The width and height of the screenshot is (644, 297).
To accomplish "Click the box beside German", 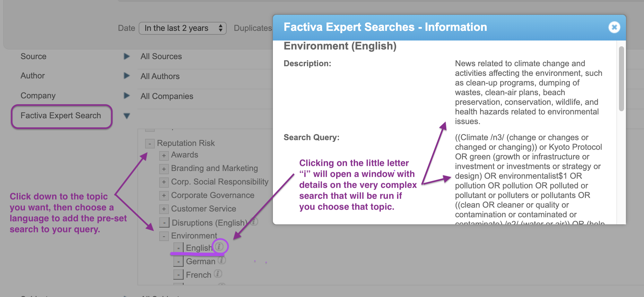I will click(x=178, y=261).
